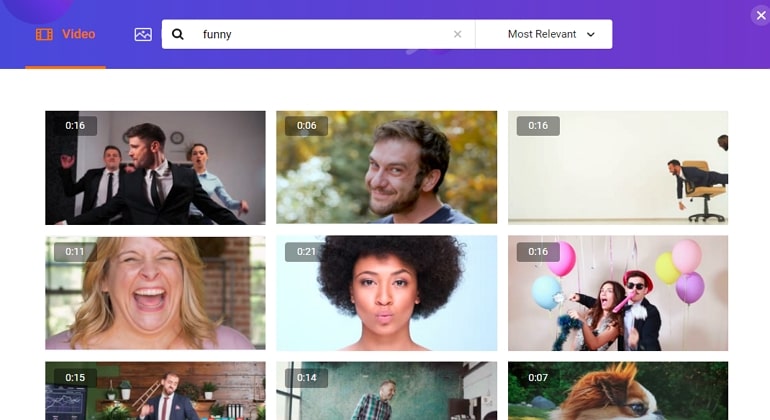Select the dancing businessmen video thumbnail
Screen dimensions: 770x420
click(155, 168)
